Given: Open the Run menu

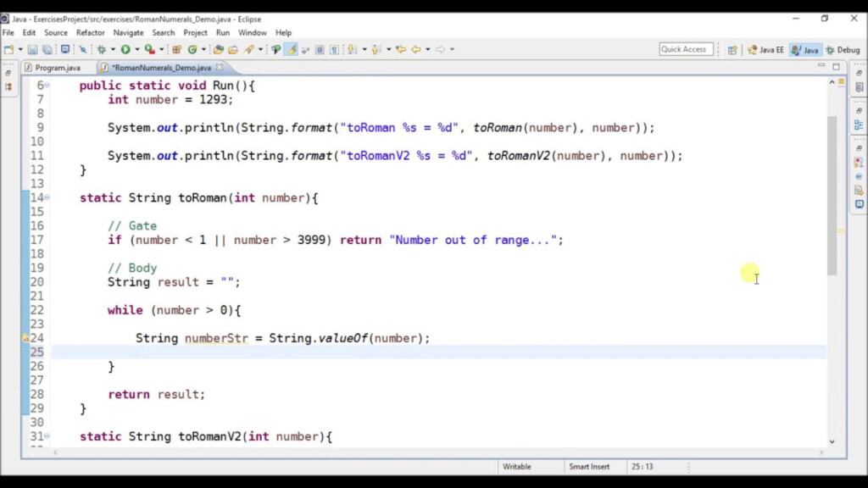Looking at the screenshot, I should 223,33.
